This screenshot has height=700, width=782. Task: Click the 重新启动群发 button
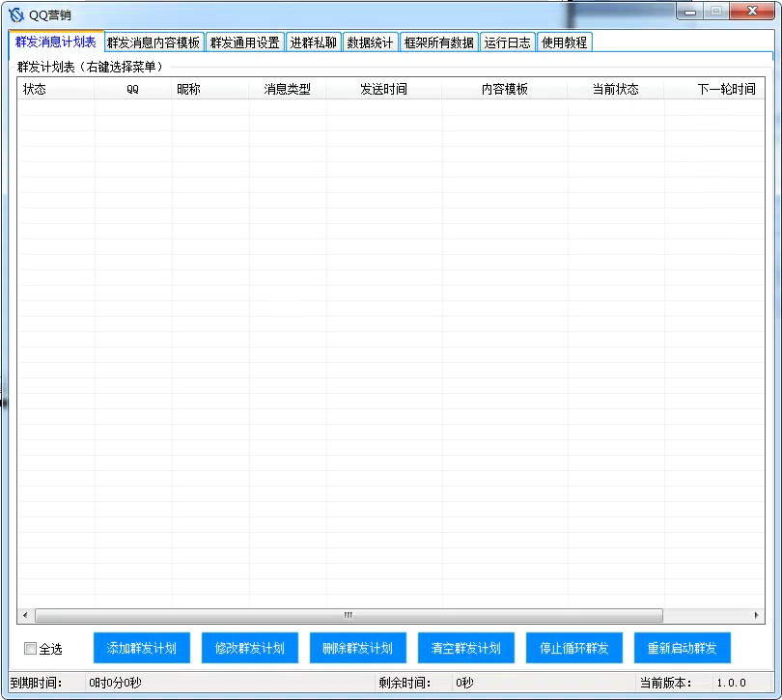click(683, 648)
